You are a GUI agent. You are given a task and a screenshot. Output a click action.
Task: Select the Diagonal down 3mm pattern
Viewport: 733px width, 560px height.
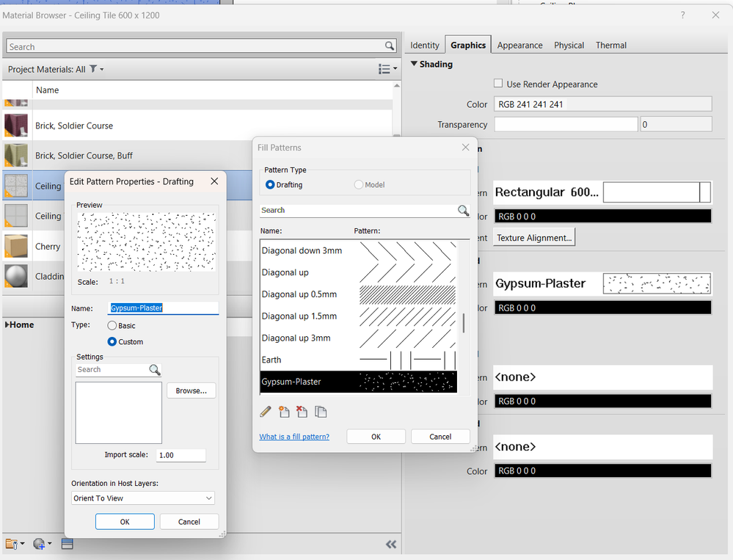pyautogui.click(x=359, y=250)
